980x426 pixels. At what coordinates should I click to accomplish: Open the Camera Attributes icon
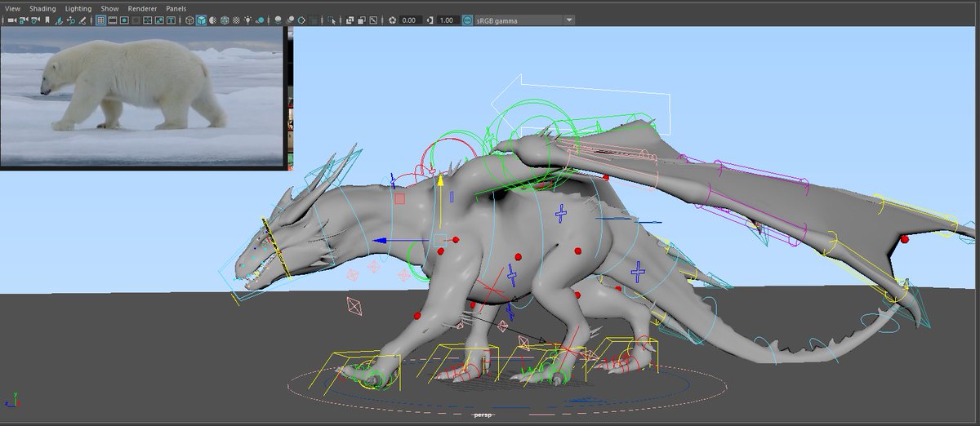click(x=35, y=20)
